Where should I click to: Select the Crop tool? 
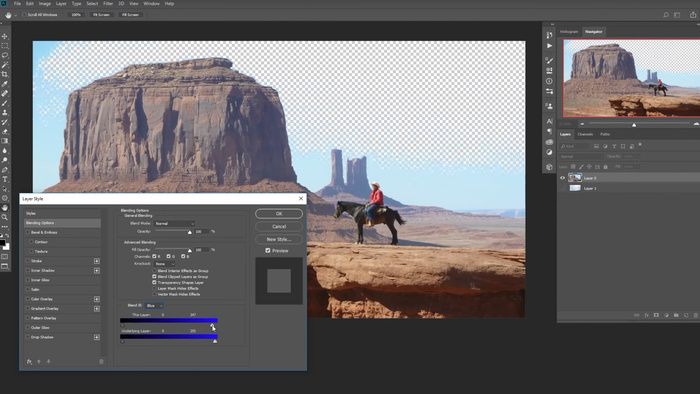(5, 74)
